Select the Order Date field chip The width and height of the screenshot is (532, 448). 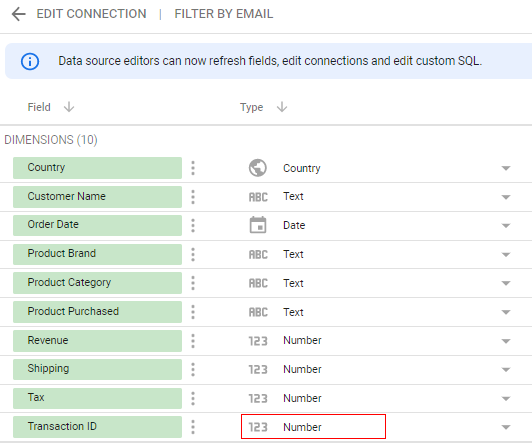(x=97, y=225)
